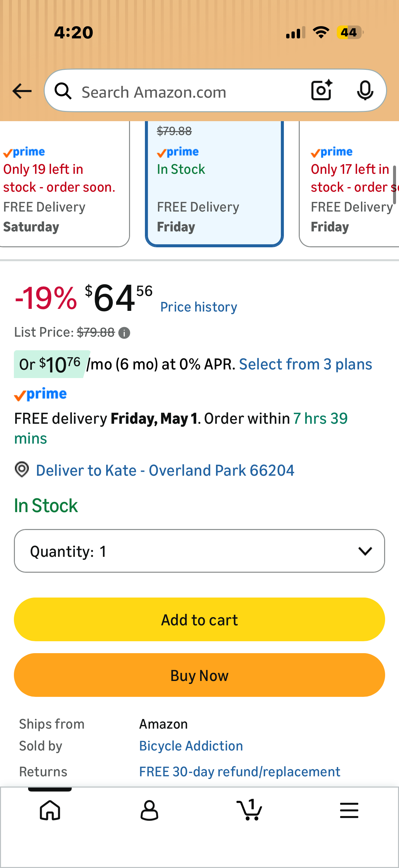Open the shopping cart icon
This screenshot has width=399, height=868.
(x=249, y=810)
